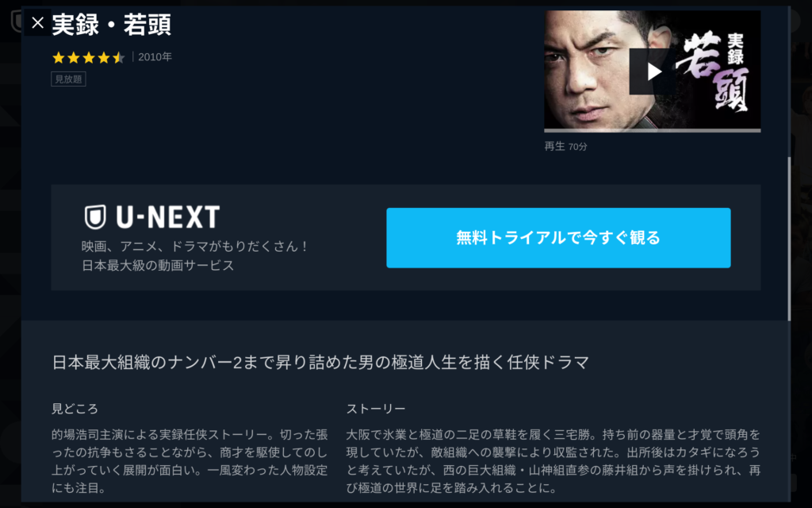812x508 pixels.
Task: Click the U-NEXT shield logo icon
Action: pyautogui.click(x=95, y=217)
